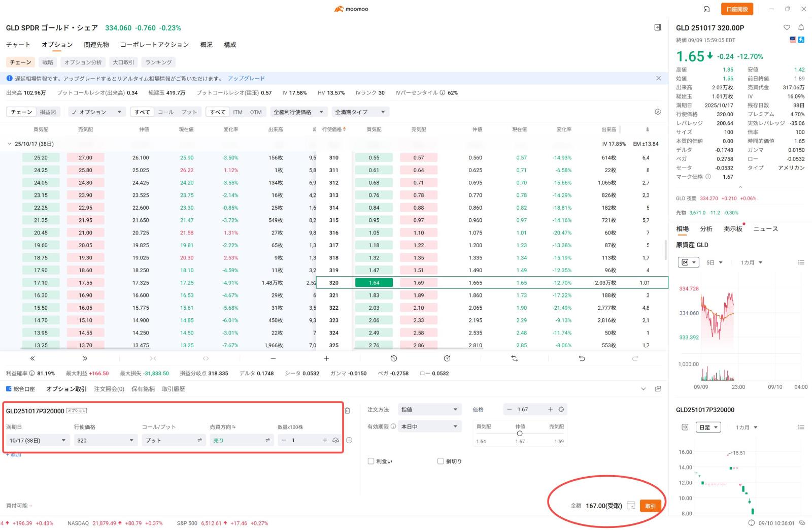Shift strategy strikes right with double-right arrows
This screenshot has height=530, width=812.
point(85,358)
